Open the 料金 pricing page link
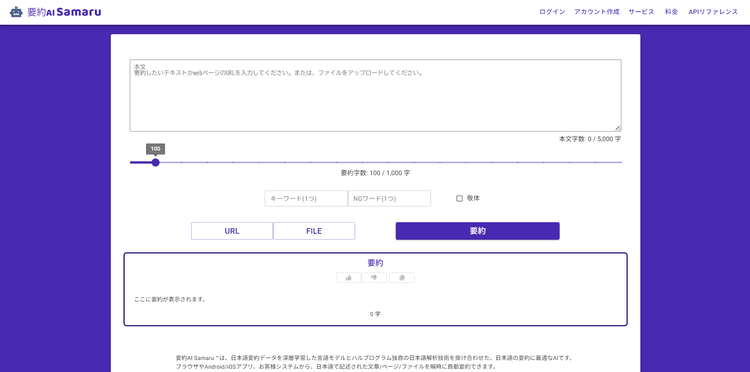 click(x=671, y=12)
